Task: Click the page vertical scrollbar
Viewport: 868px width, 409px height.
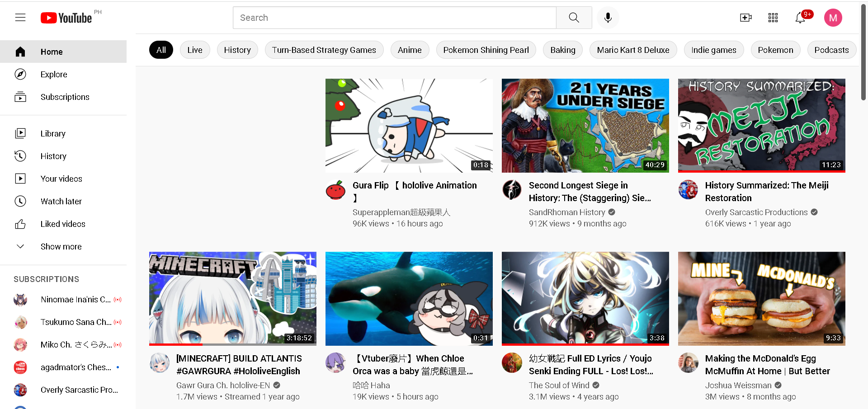Action: pos(863,52)
